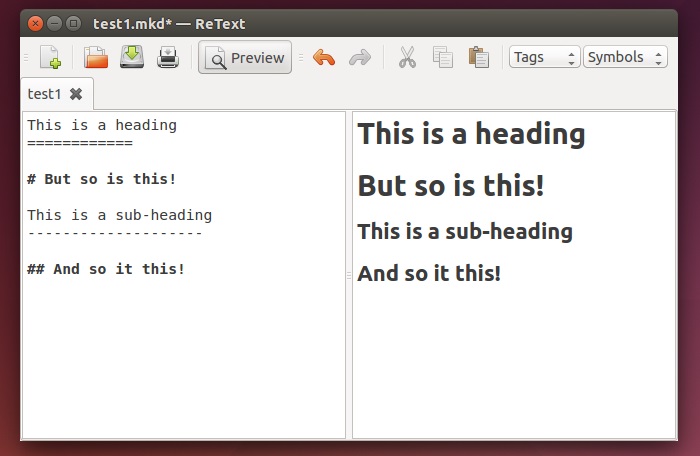Viewport: 700px width, 456px height.
Task: Open the Tags dropdown
Action: [544, 57]
